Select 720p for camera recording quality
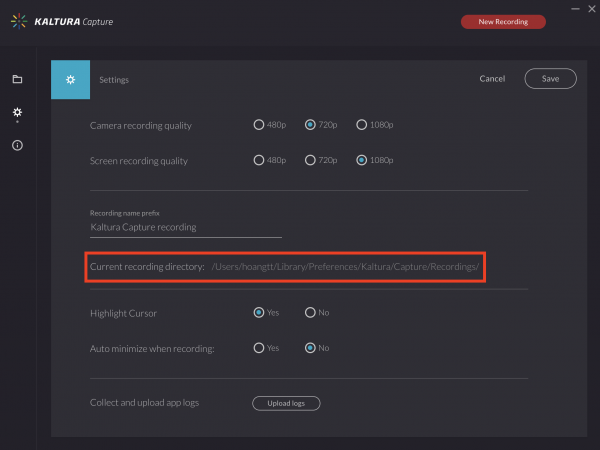 [310, 125]
